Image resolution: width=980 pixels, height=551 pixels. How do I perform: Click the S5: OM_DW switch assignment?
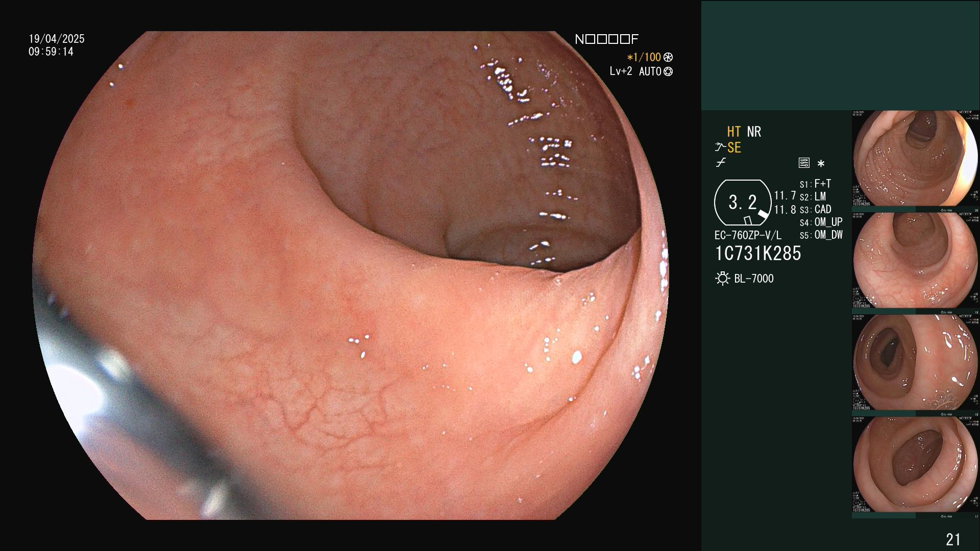(x=821, y=235)
